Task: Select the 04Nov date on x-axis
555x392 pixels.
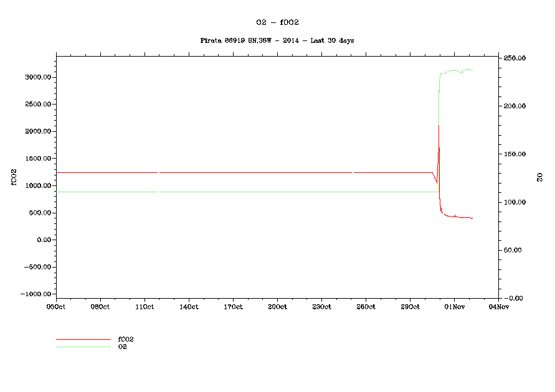Action: click(x=498, y=307)
